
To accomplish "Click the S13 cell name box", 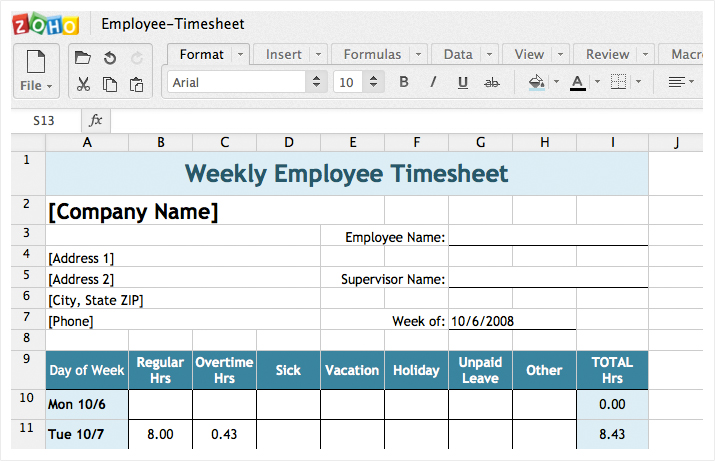I will (x=44, y=120).
